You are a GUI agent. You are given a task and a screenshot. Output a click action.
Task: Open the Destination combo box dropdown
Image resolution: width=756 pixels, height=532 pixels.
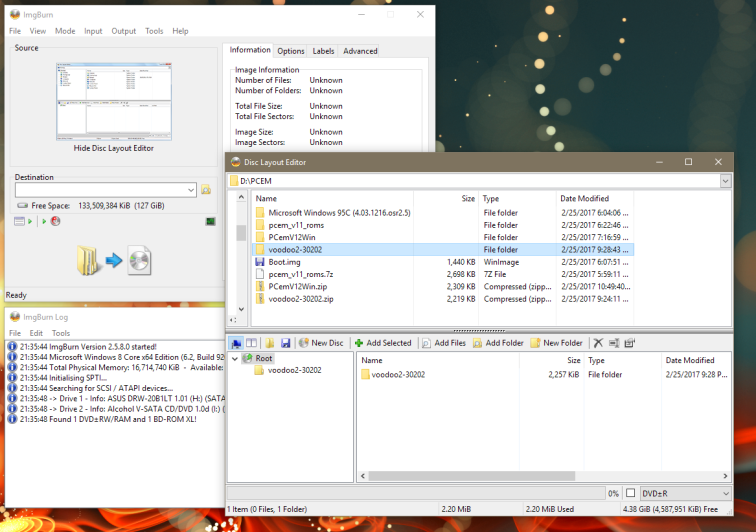191,190
